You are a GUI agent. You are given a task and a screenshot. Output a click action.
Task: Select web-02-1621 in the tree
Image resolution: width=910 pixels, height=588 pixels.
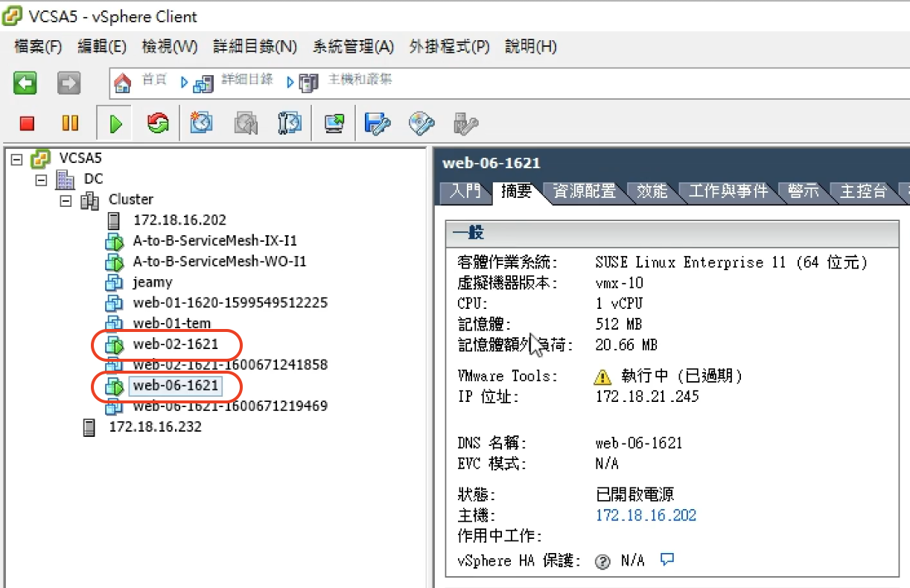(x=176, y=345)
